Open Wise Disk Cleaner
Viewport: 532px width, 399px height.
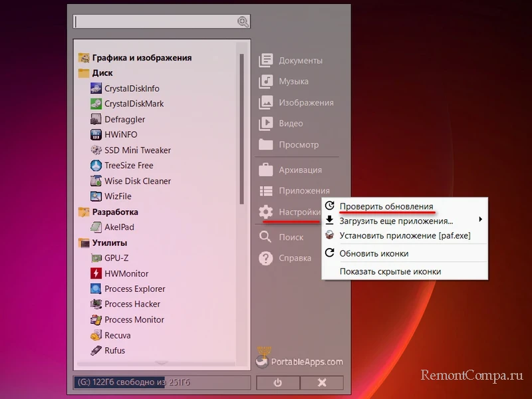[x=137, y=181]
